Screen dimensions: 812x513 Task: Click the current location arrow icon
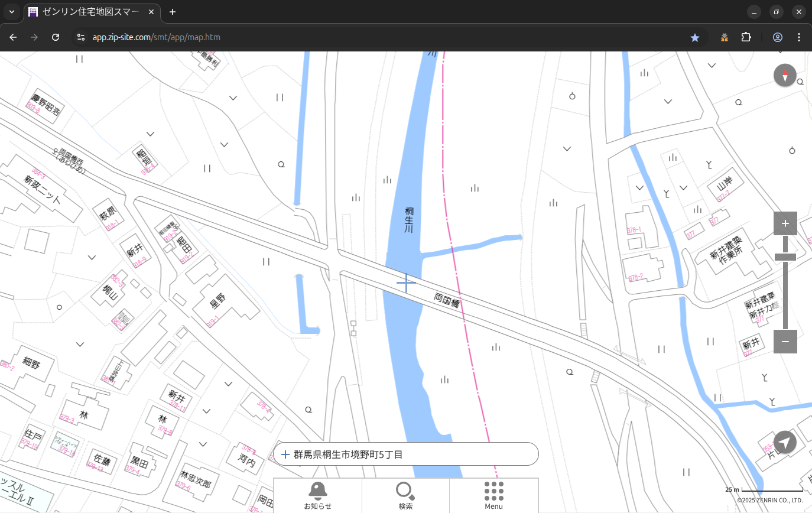click(x=785, y=442)
